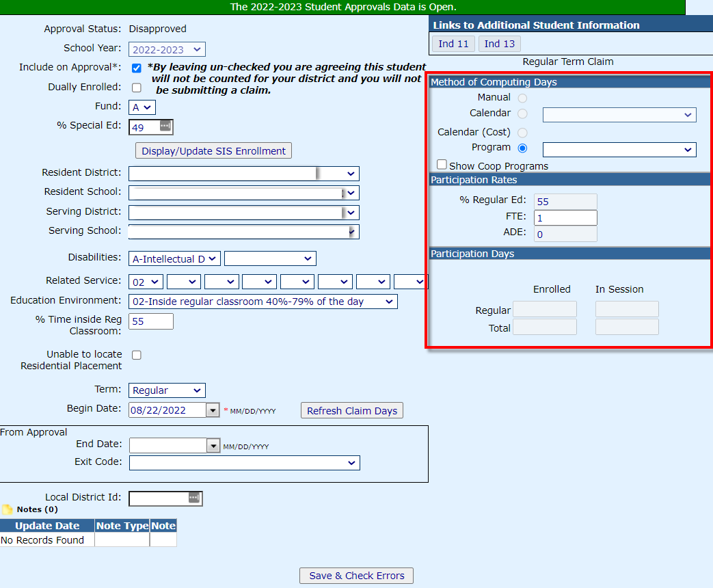The height and width of the screenshot is (588, 713).
Task: Click the Display/Update SIS Enrollment button
Action: coord(213,151)
